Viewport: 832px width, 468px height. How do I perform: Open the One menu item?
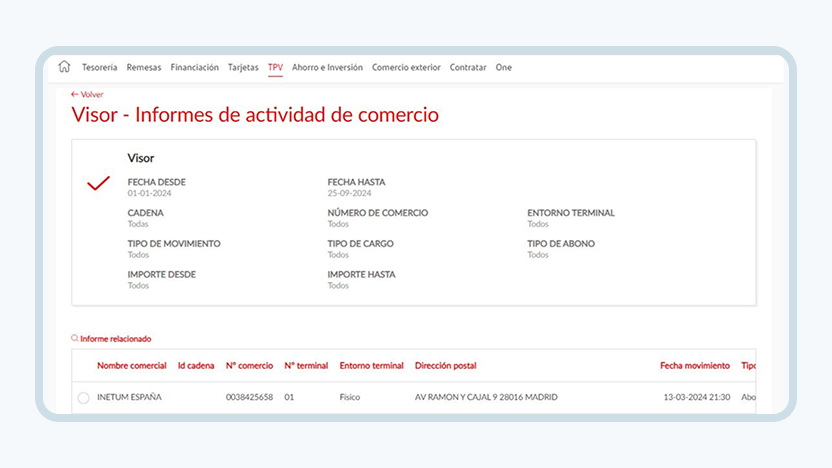pos(504,67)
